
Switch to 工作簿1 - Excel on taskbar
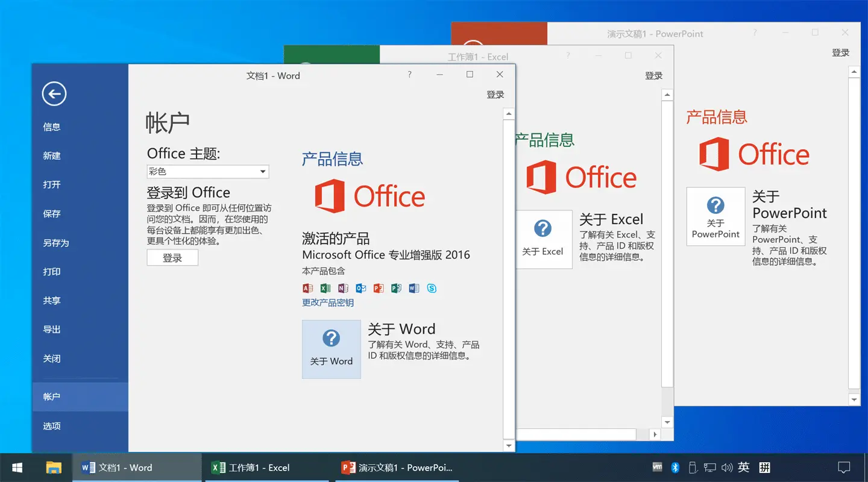click(259, 468)
